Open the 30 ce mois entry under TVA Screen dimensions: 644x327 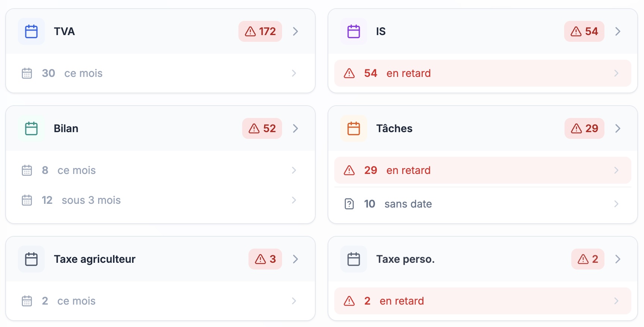[x=160, y=73]
